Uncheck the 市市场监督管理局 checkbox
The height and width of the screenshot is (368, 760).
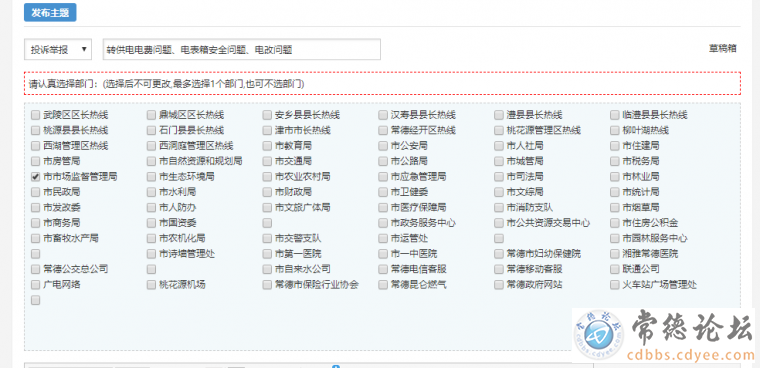pyautogui.click(x=35, y=176)
